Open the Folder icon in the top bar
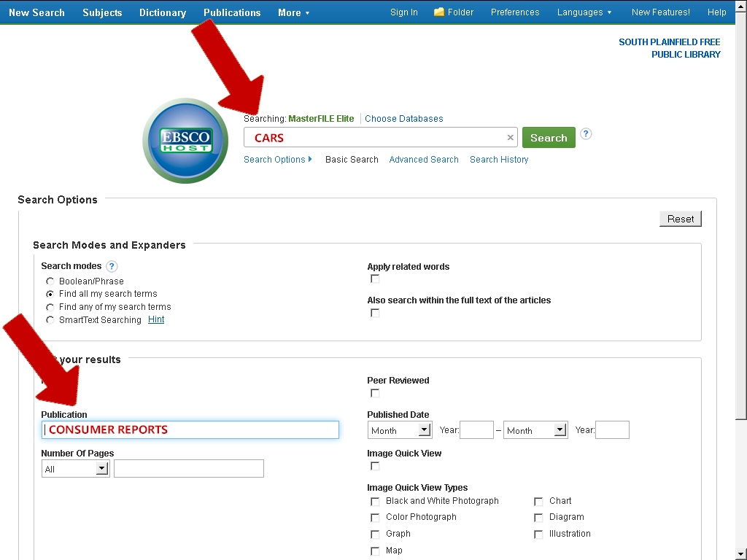Image resolution: width=747 pixels, height=560 pixels. 438,12
